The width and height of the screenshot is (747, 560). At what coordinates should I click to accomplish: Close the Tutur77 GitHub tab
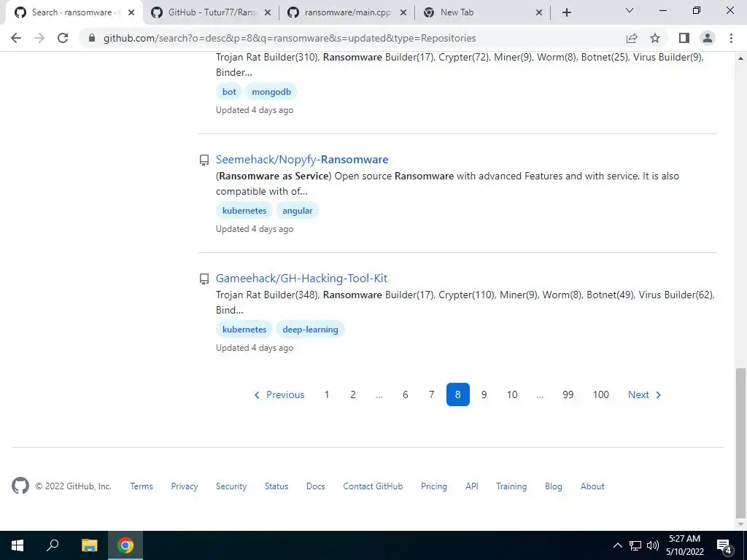(x=268, y=12)
